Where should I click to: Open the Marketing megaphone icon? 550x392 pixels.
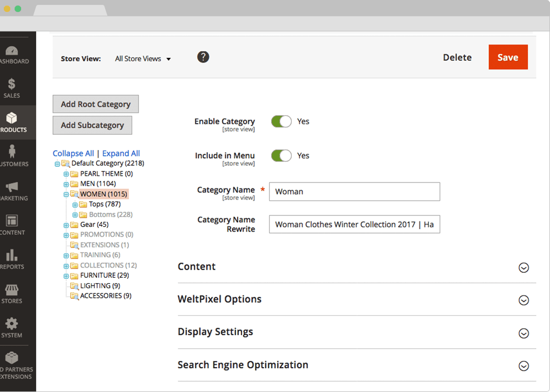[12, 187]
